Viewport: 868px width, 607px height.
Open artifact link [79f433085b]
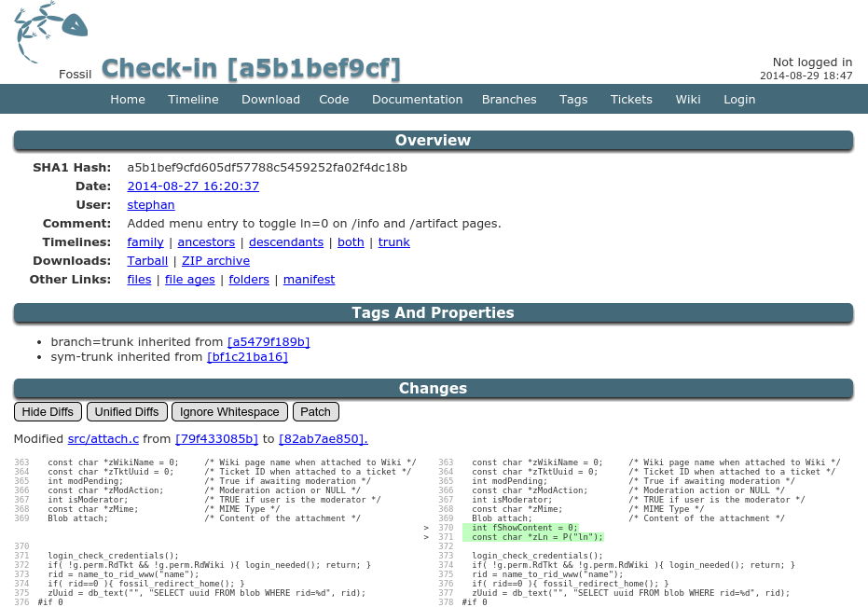click(x=216, y=438)
